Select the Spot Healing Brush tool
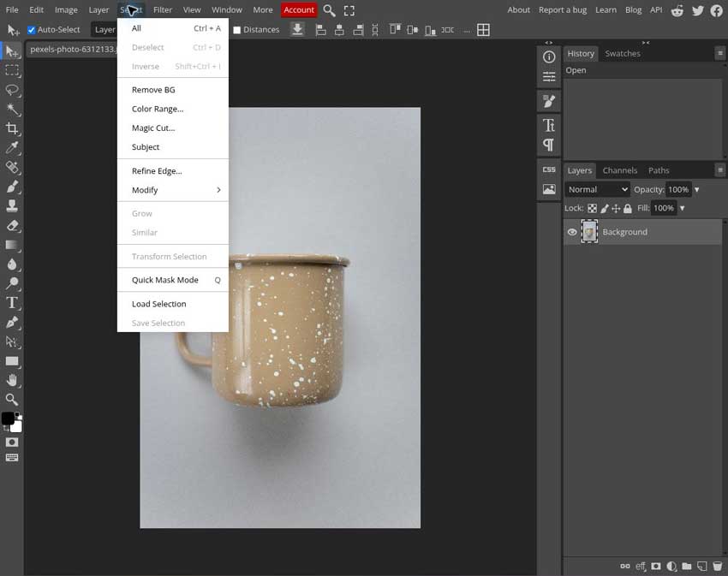This screenshot has height=576, width=728. pos(12,167)
